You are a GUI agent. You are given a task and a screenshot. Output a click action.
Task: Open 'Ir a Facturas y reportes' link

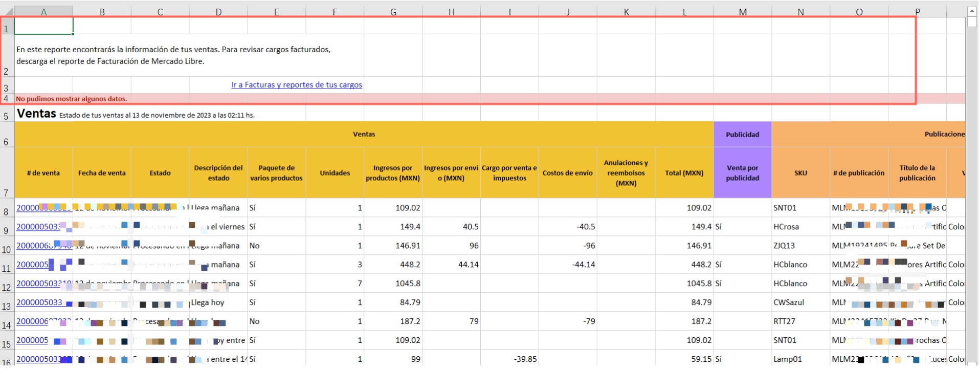click(x=296, y=85)
